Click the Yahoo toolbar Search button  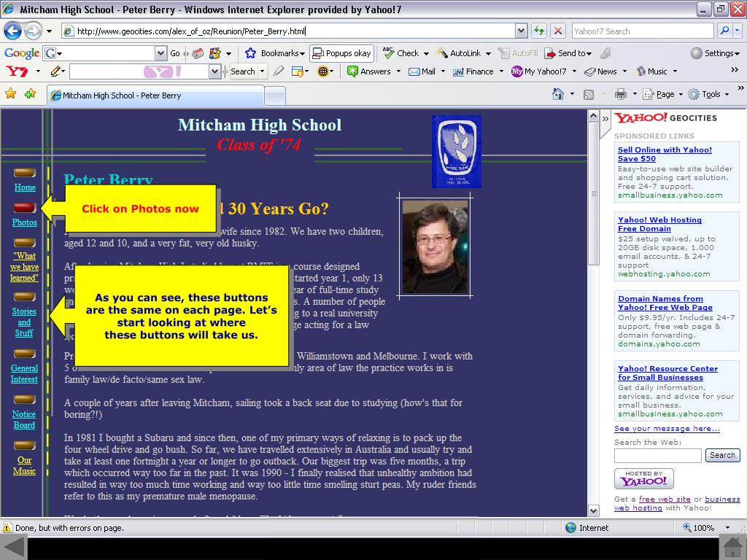click(x=243, y=71)
